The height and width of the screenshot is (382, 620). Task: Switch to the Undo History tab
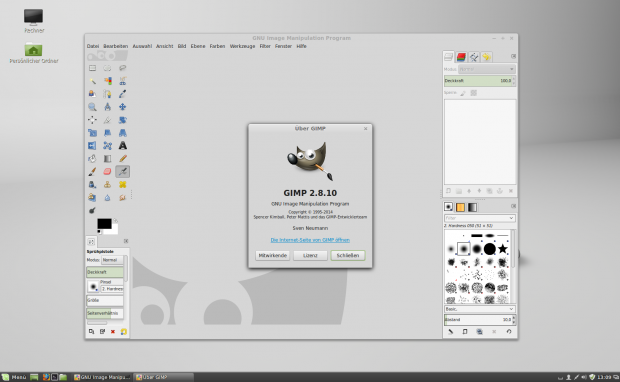[486, 57]
